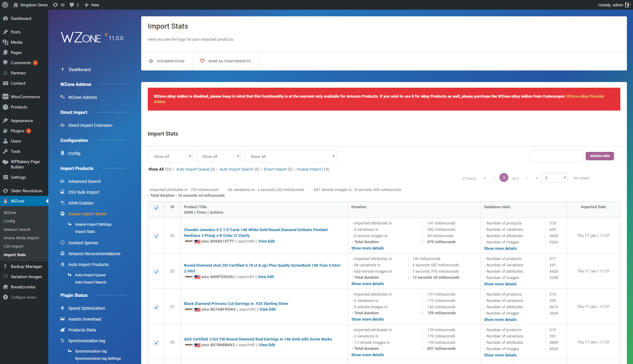633x364 pixels.
Task: Open the per pages dropdown showing 5
Action: [554, 178]
